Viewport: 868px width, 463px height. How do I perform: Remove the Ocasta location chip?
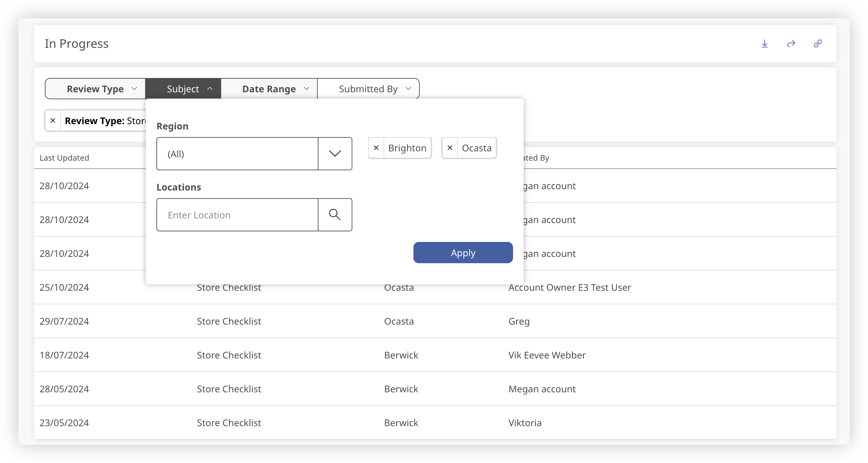tap(450, 148)
